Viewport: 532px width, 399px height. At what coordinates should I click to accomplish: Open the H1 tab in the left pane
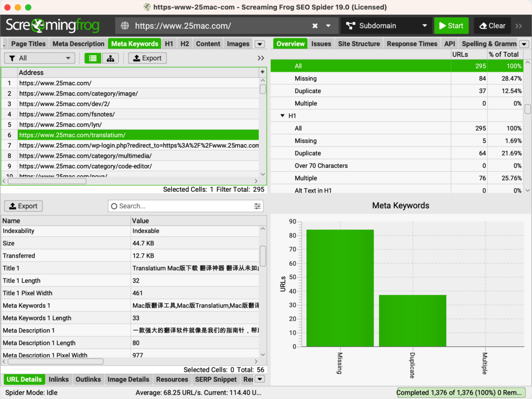[169, 44]
